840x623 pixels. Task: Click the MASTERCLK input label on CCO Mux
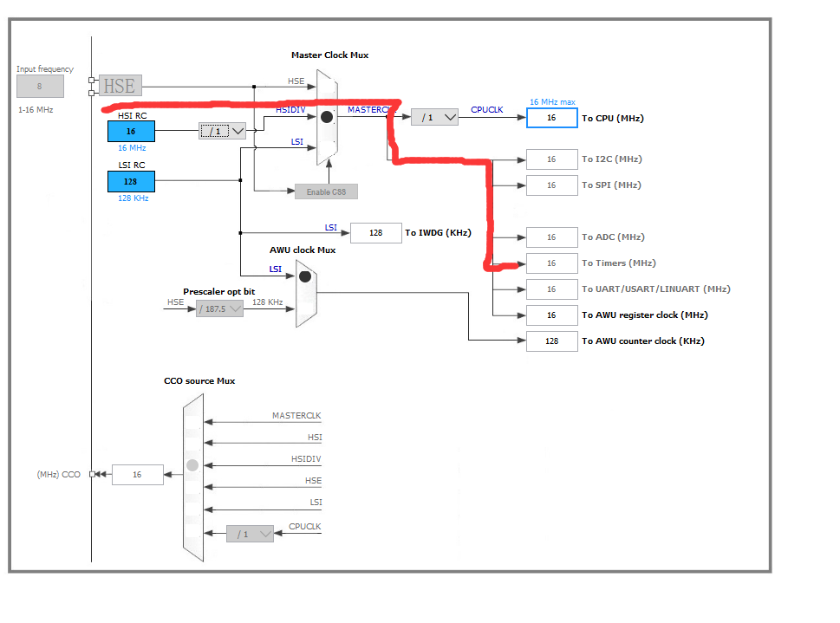click(x=296, y=416)
